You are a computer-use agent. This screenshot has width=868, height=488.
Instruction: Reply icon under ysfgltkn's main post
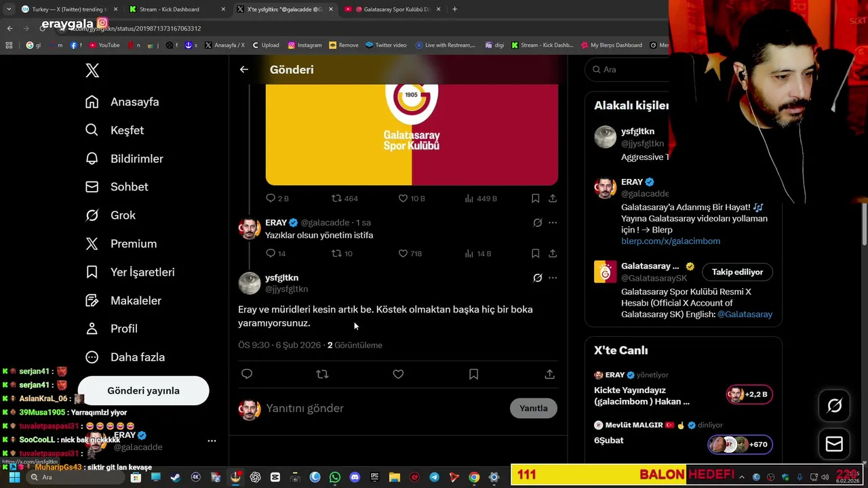point(247,374)
